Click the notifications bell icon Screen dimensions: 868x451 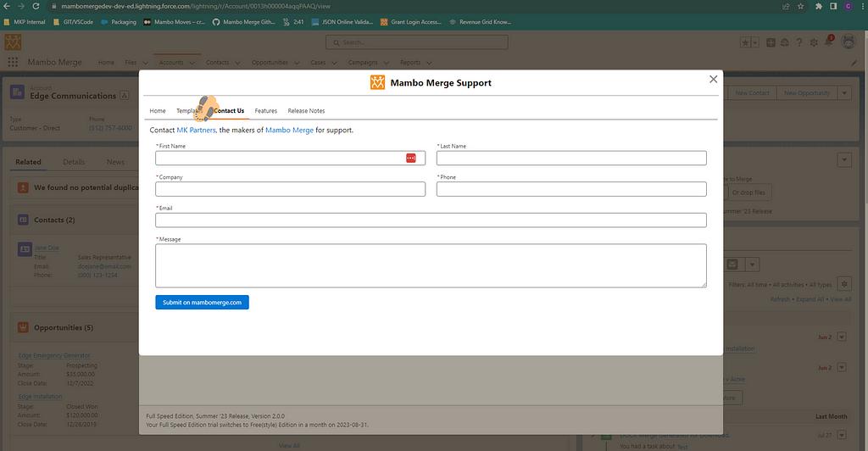(828, 42)
